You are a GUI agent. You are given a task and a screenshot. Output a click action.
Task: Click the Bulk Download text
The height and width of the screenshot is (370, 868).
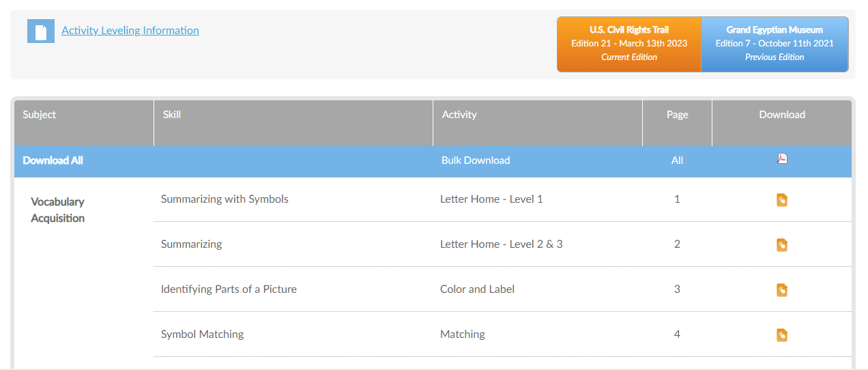click(476, 160)
